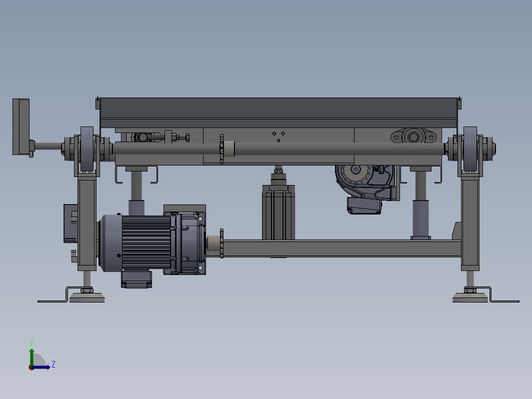Select the left vertical support leg
This screenshot has height=399, width=532.
point(87,224)
